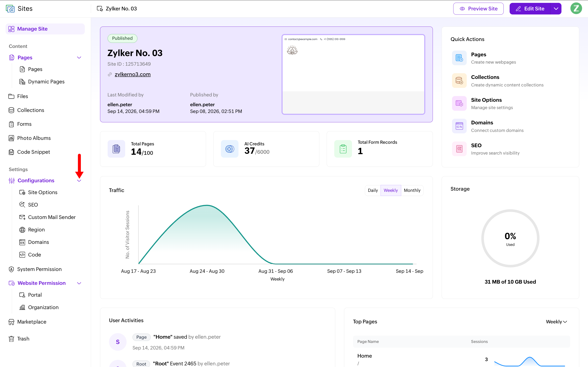Collapse the Configurations section chevron
588x367 pixels.
(x=79, y=181)
